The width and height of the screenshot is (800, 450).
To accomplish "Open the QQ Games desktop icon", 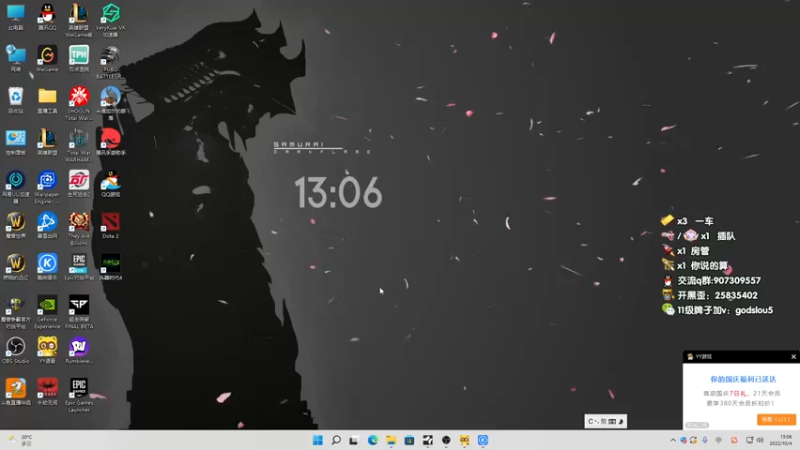I will click(110, 182).
